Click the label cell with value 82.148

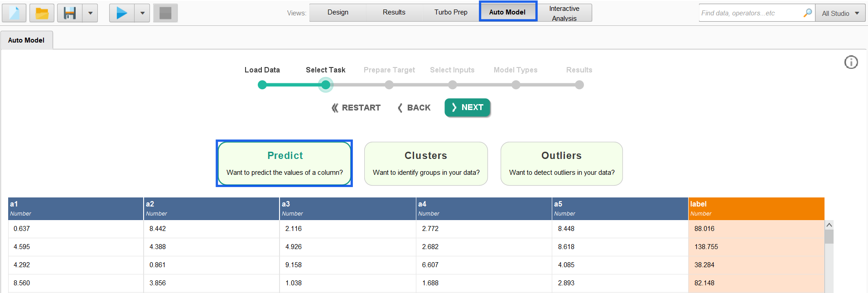pyautogui.click(x=756, y=283)
